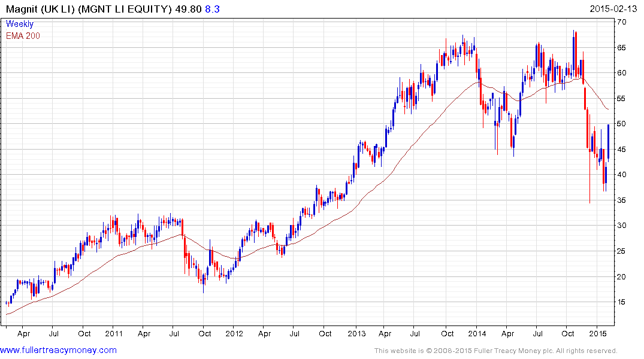Select the 35 price axis label

621,200
